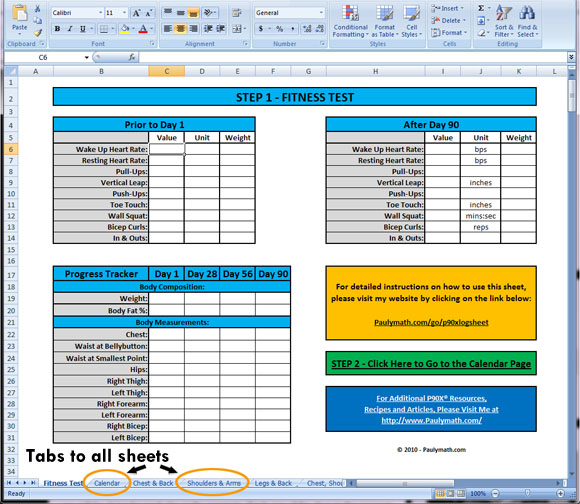
Task: Open the Delete cells menu
Action: (449, 21)
